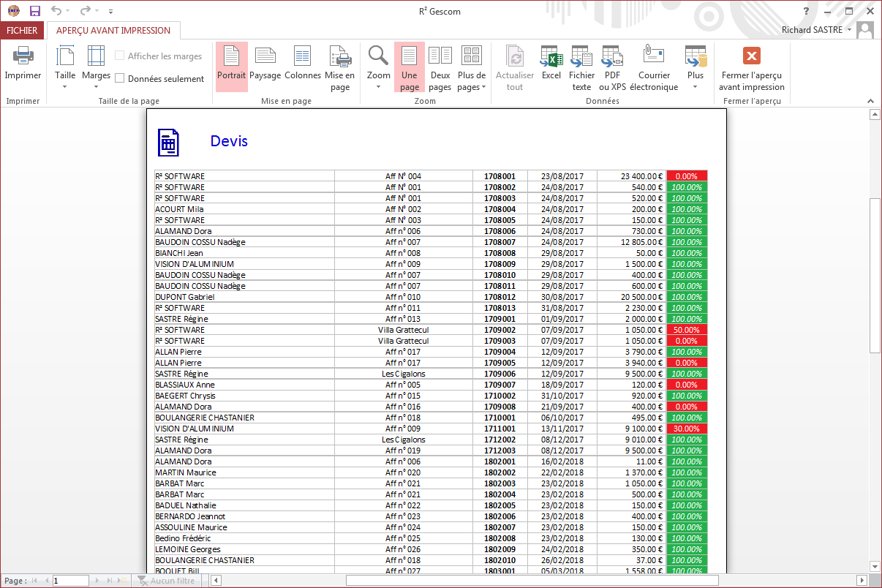Enable Données seulement checkbox
This screenshot has width=882, height=588.
[x=120, y=78]
